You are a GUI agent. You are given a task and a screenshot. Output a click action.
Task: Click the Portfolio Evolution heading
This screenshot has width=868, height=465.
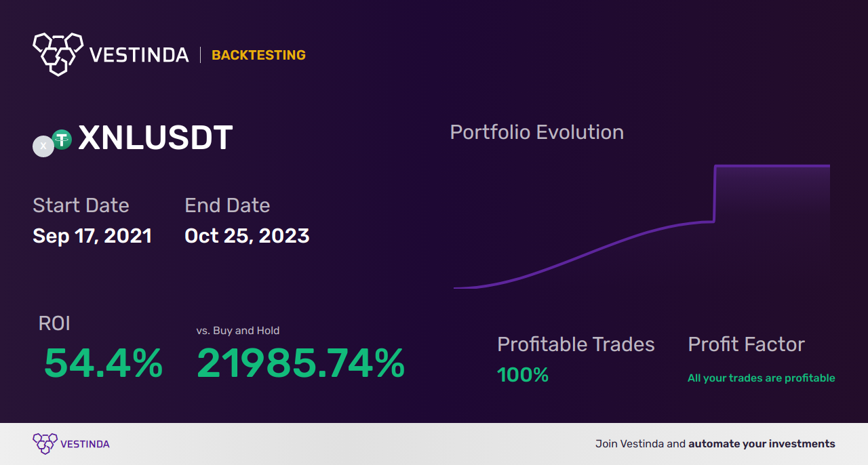click(x=537, y=132)
